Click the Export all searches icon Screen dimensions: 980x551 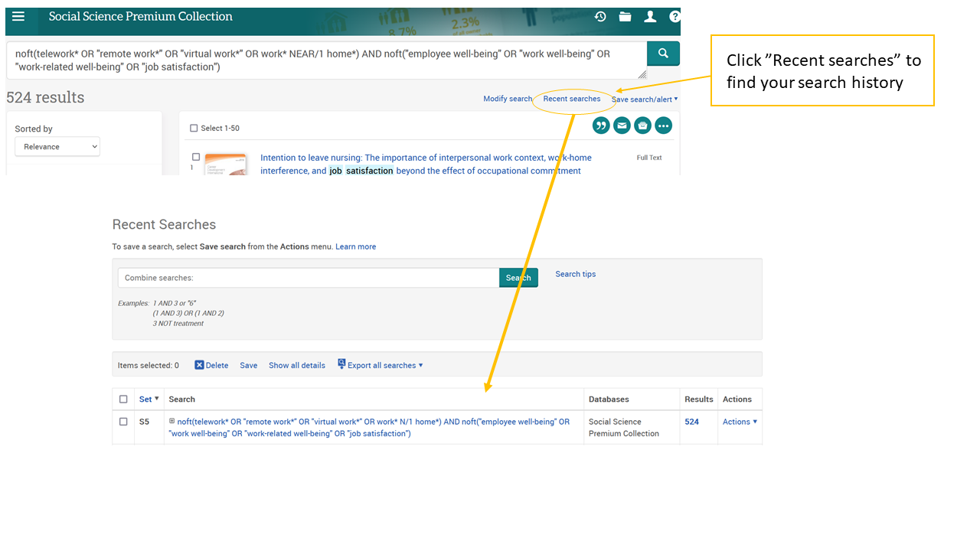tap(341, 364)
